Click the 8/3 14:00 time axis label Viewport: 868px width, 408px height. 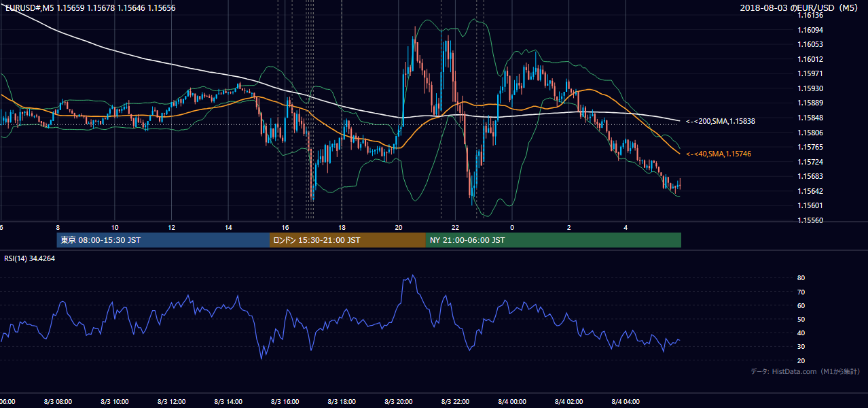point(228,402)
